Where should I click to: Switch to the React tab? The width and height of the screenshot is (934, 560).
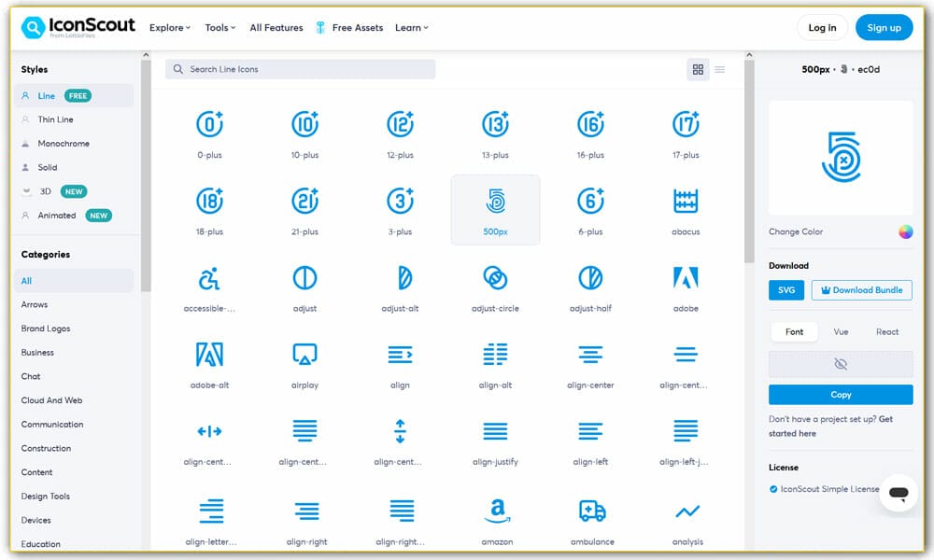(x=886, y=331)
